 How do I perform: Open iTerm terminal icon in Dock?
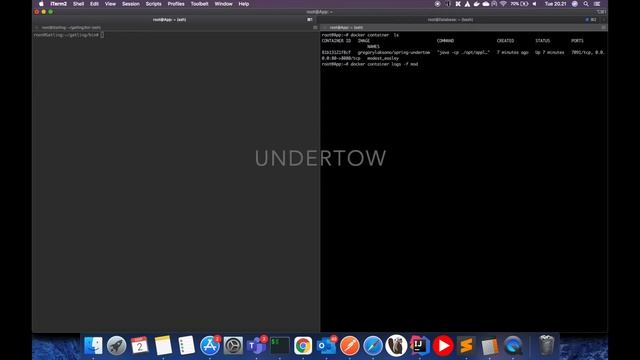click(x=280, y=346)
